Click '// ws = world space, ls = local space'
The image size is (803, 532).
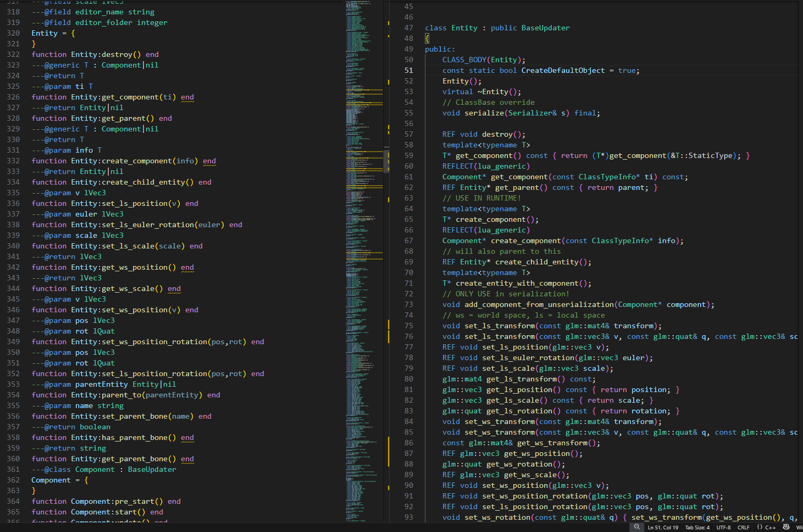point(523,315)
